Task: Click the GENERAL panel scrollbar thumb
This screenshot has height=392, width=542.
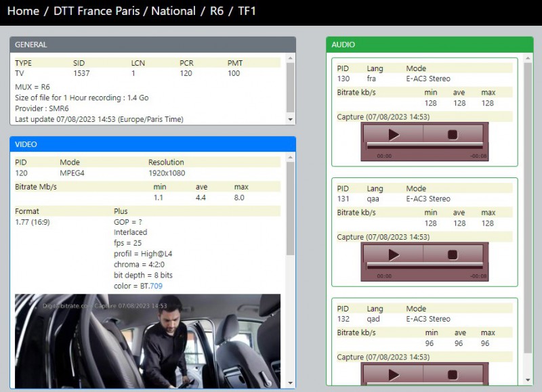Action: 291,87
